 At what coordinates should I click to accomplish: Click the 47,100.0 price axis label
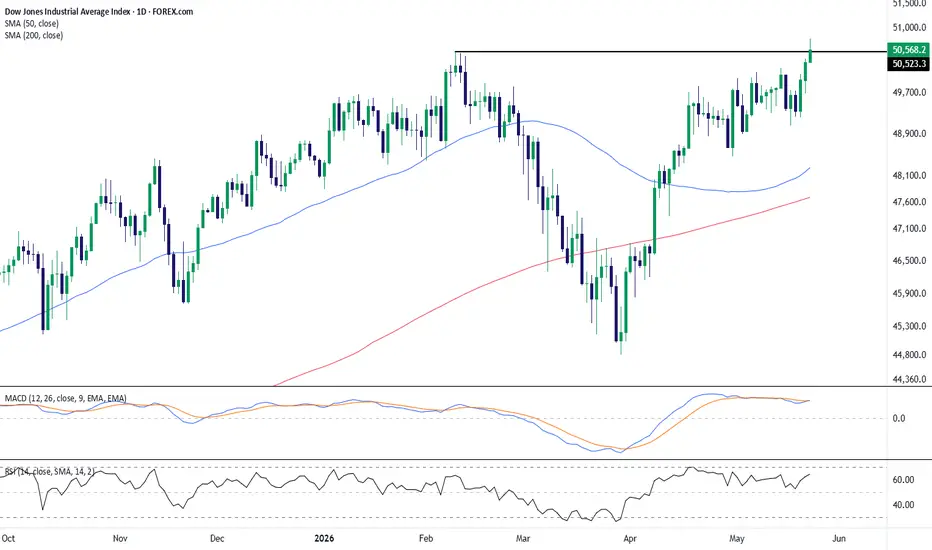point(909,228)
